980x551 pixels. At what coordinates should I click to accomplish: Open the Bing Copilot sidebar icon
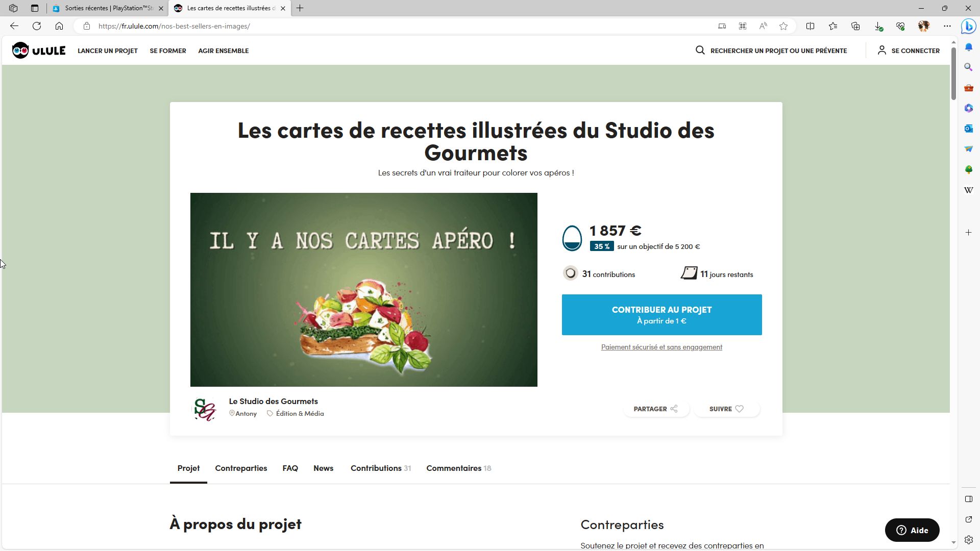pyautogui.click(x=969, y=26)
